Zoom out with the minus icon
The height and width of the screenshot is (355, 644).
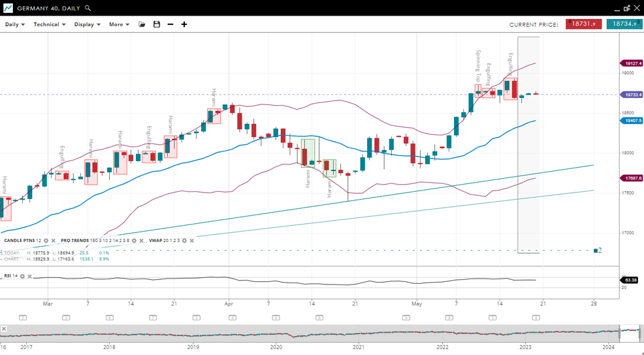tap(170, 24)
